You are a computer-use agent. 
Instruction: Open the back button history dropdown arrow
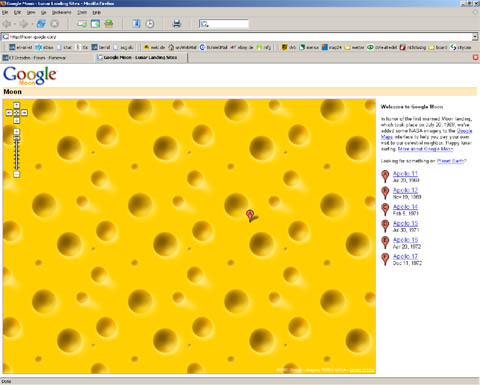point(14,24)
